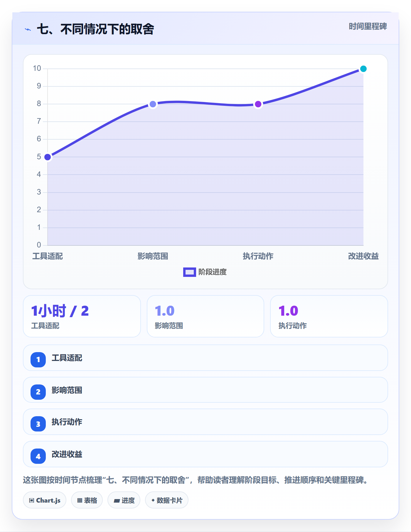Click the 数据卡片 tag chip
The height and width of the screenshot is (532, 411).
point(167,500)
